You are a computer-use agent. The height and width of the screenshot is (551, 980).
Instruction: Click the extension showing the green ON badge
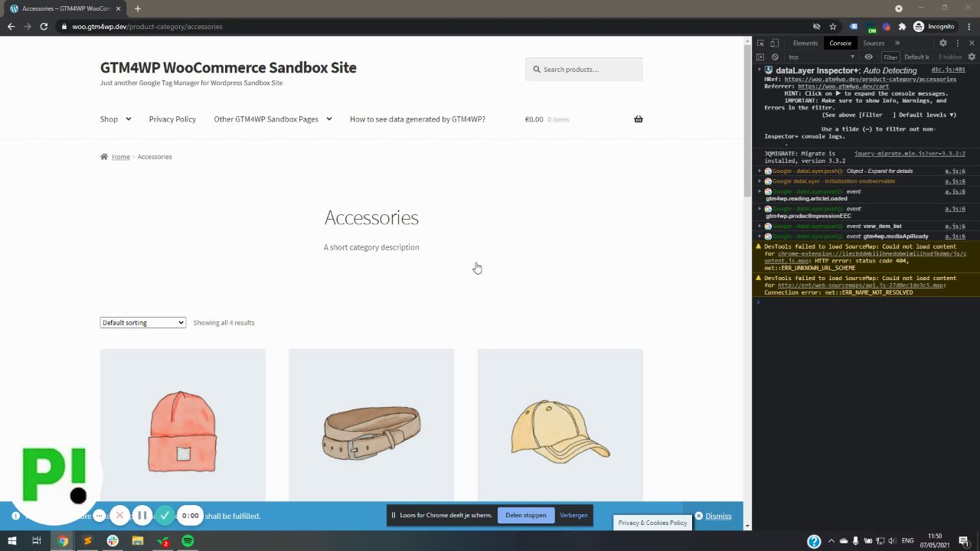[871, 27]
